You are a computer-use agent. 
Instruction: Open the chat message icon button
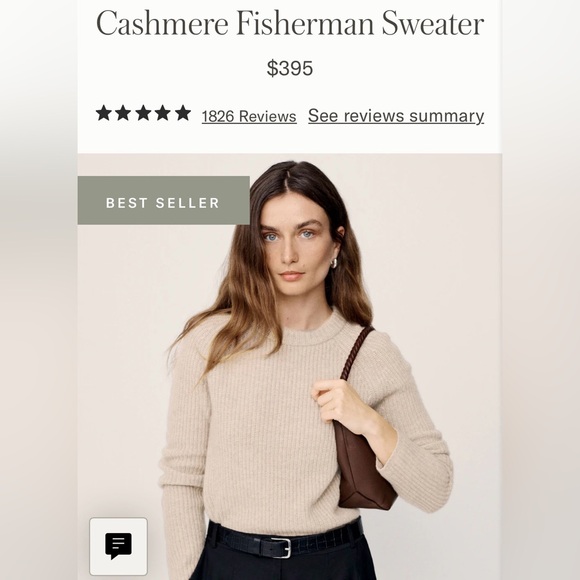tap(118, 546)
